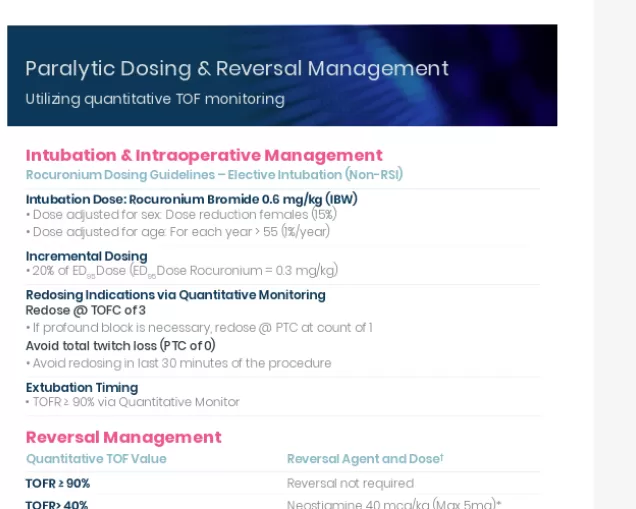
Task: Select the 'Intubation & Intraoperative Management' heading
Action: 204,155
